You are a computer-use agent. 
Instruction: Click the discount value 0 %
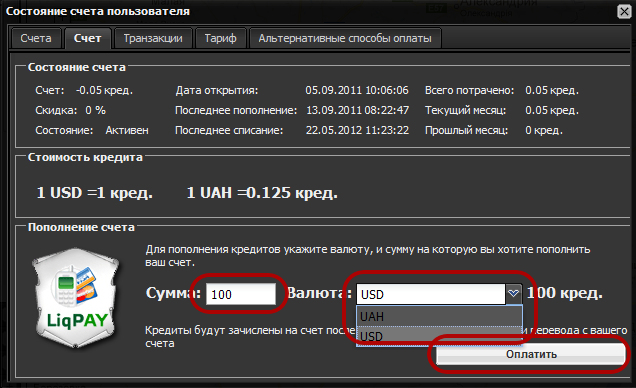tap(95, 110)
